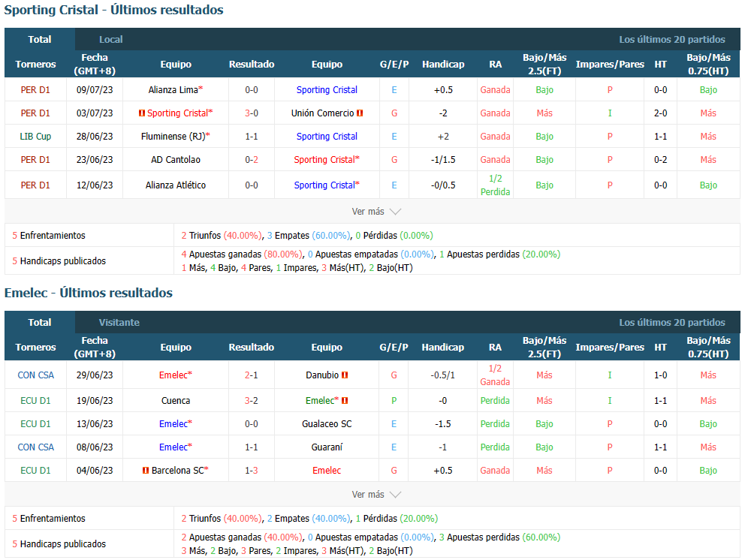The height and width of the screenshot is (560, 745).
Task: Click handicap value -0.5/1
Action: 442,375
